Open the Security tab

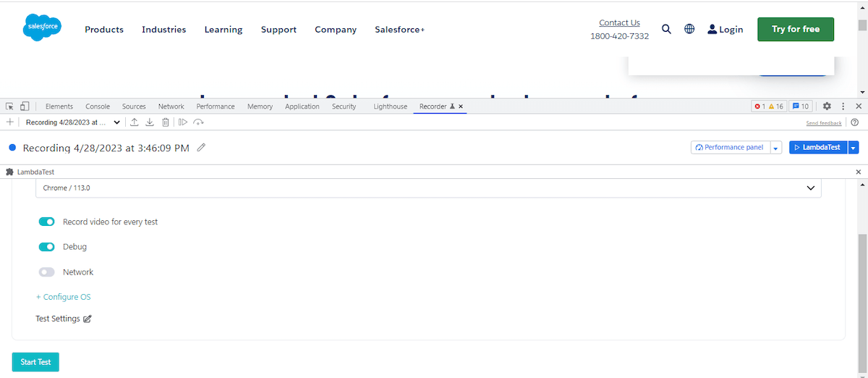344,106
